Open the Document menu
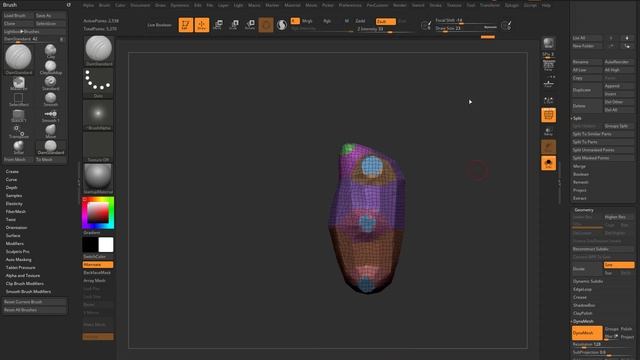The width and height of the screenshot is (640, 360). tap(140, 5)
